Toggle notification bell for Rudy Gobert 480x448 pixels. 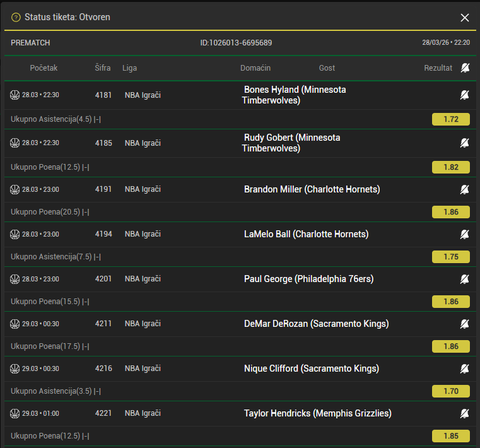point(465,143)
